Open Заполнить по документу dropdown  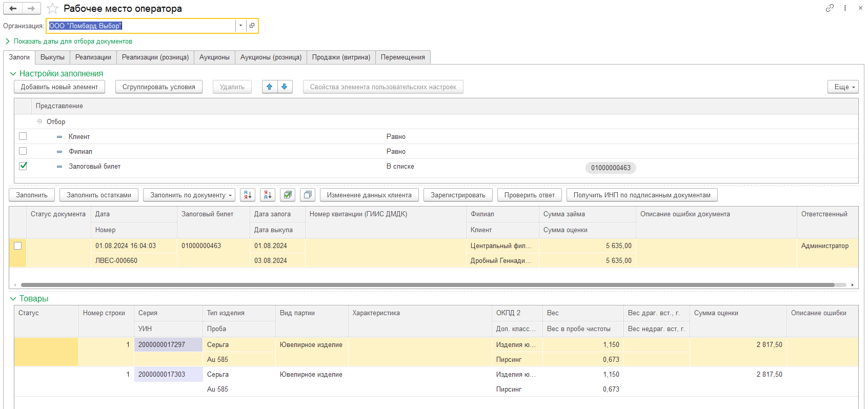189,195
